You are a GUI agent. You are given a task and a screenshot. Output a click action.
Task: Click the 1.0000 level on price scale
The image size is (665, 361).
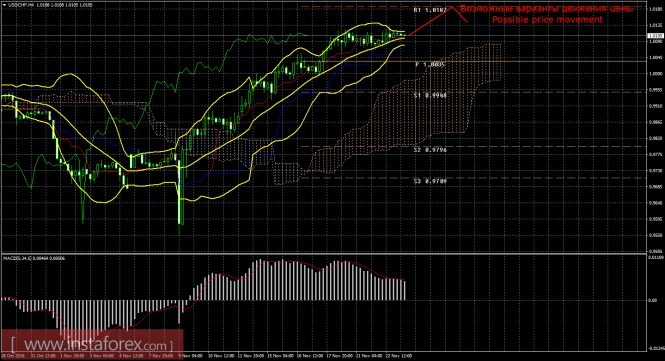(x=656, y=74)
